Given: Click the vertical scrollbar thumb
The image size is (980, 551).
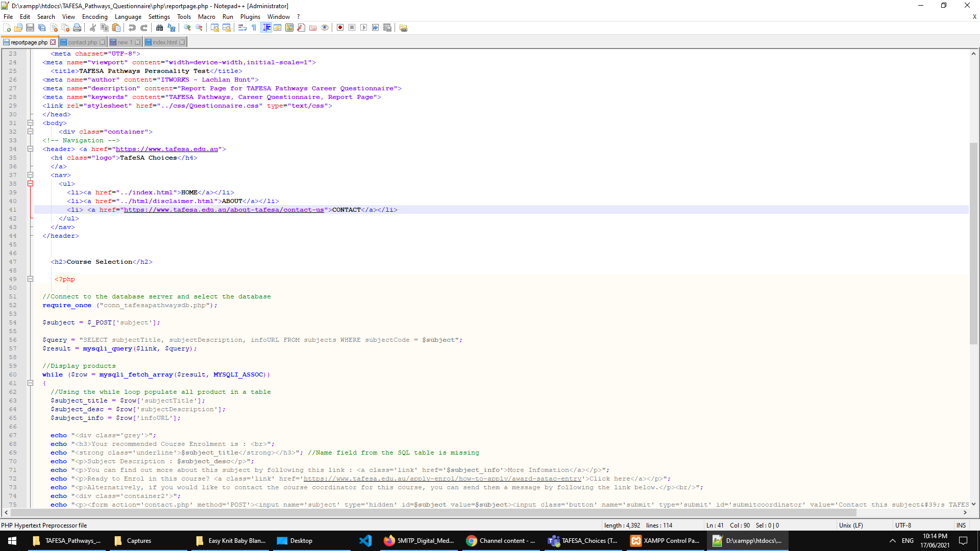Looking at the screenshot, I should (974, 242).
